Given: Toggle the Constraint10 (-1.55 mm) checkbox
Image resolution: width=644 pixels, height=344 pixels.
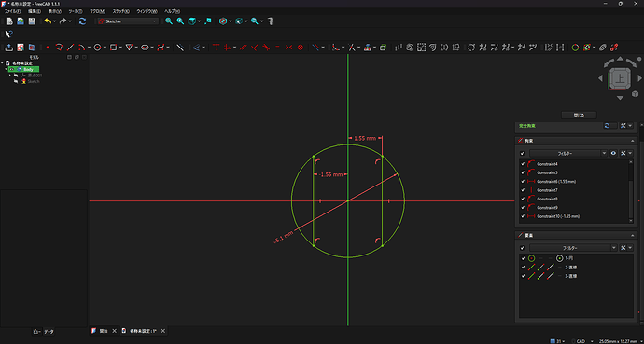Looking at the screenshot, I should pyautogui.click(x=523, y=216).
